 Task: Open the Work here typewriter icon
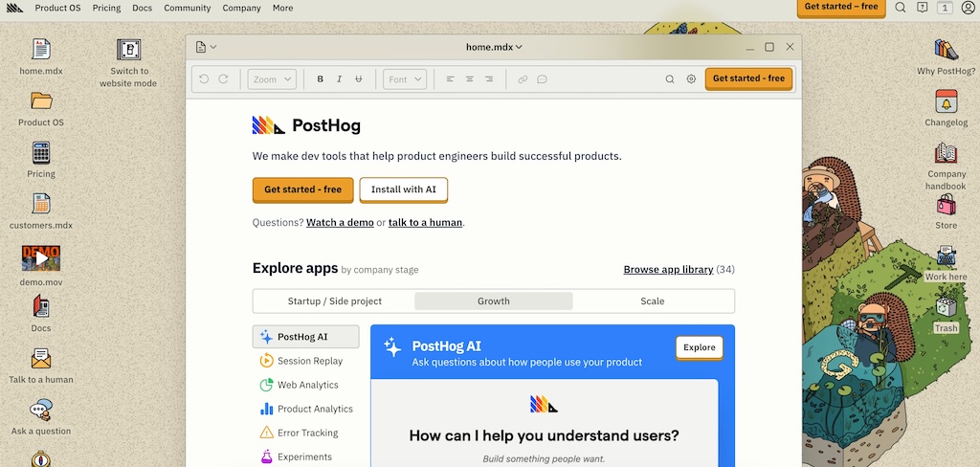pos(947,256)
